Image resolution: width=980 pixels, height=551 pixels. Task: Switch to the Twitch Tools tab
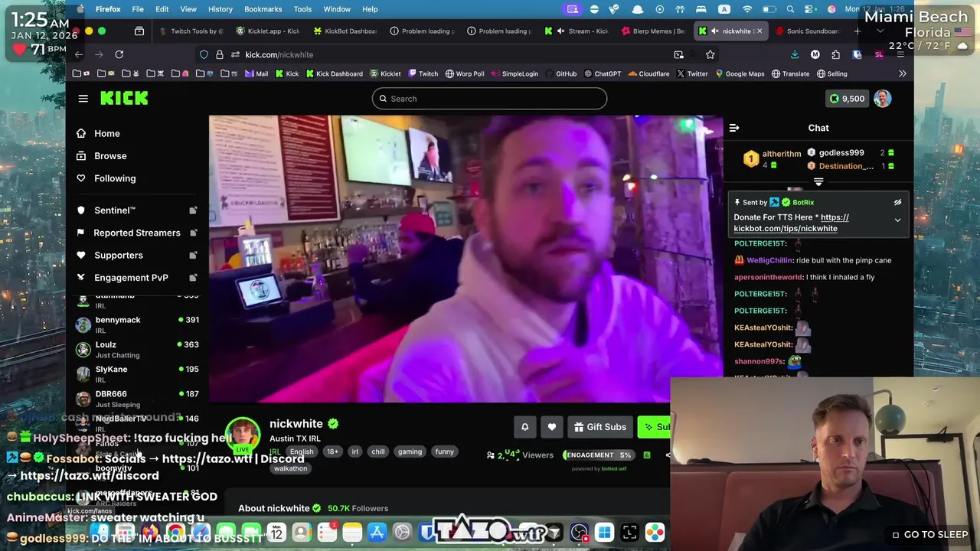coord(191,31)
